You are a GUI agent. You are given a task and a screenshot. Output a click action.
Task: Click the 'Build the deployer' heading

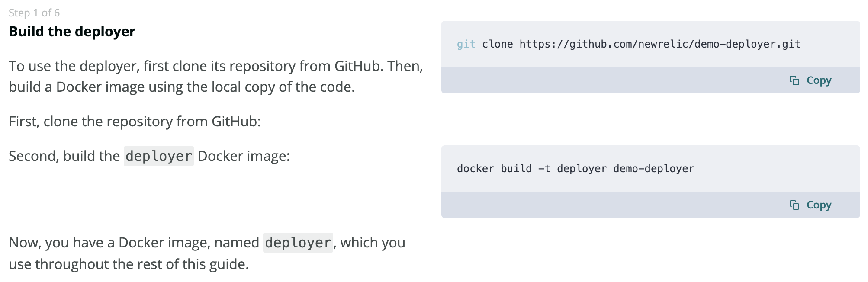coord(72,31)
